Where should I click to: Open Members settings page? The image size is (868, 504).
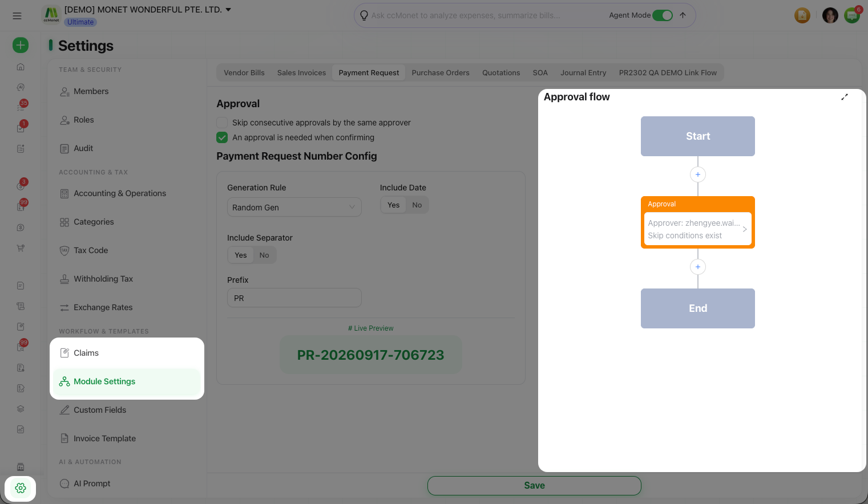coord(127,91)
